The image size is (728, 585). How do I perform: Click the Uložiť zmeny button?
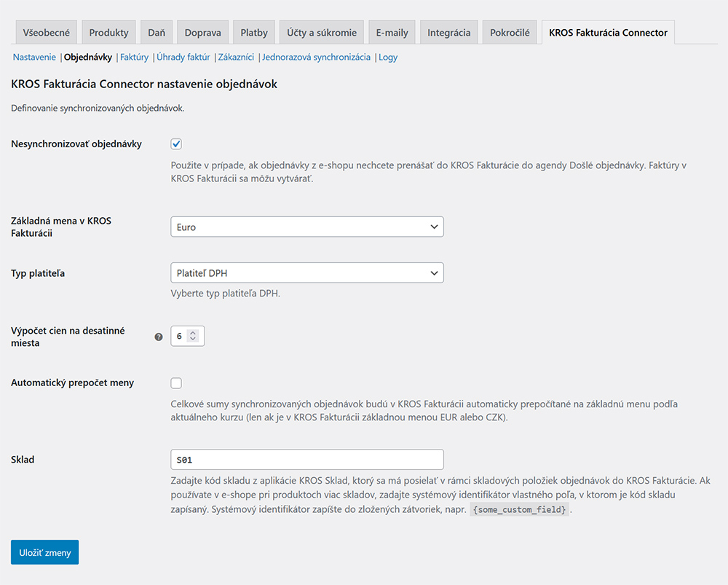pos(44,552)
